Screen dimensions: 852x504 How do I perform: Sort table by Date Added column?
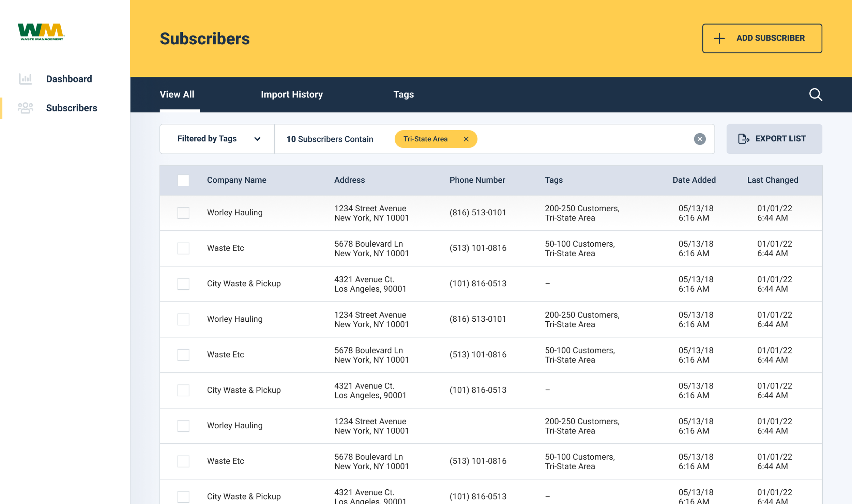[694, 180]
